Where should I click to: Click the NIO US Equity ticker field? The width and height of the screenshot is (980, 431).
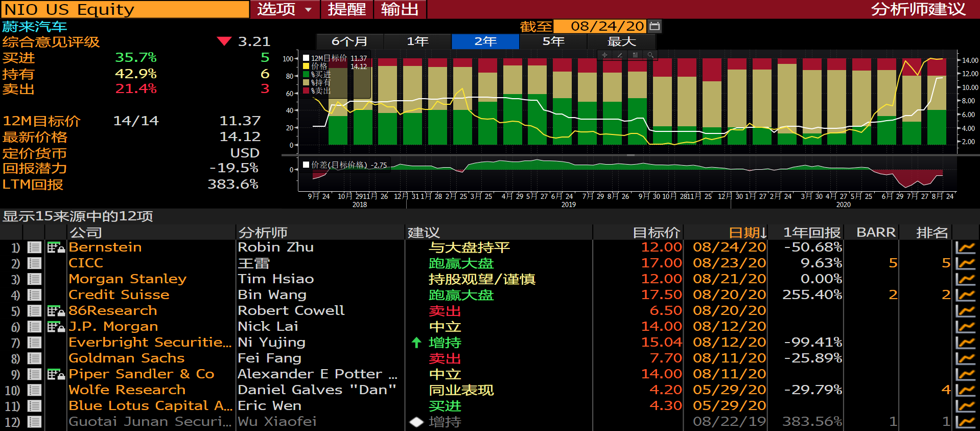point(125,9)
